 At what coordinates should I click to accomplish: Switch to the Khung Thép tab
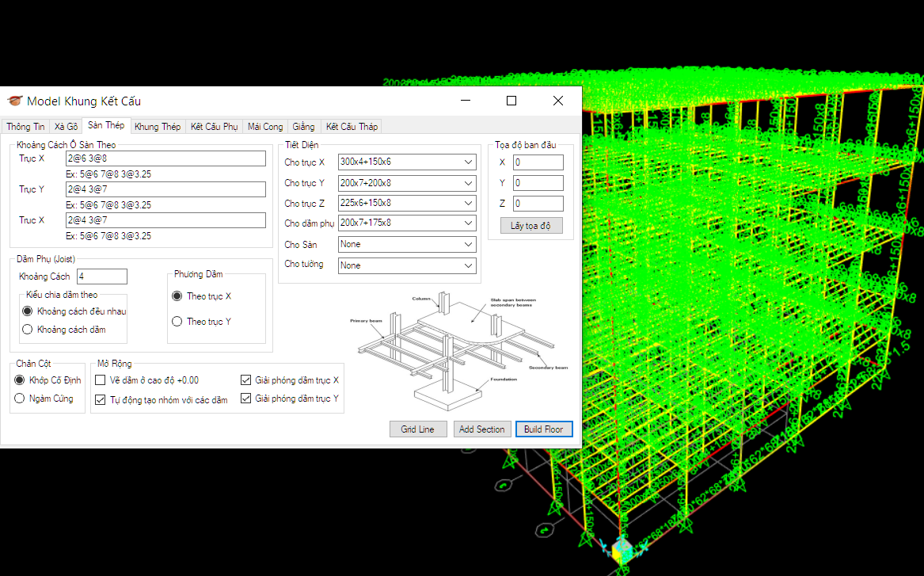click(158, 127)
